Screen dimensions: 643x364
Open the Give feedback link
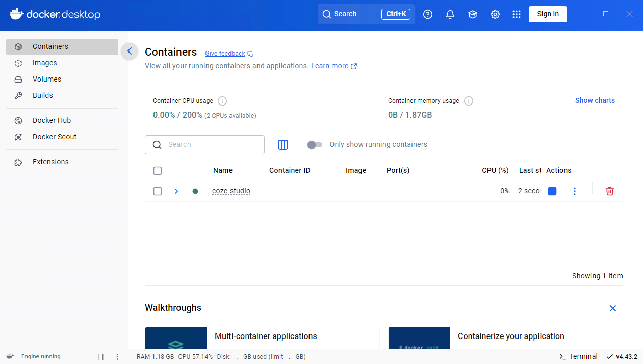click(225, 54)
